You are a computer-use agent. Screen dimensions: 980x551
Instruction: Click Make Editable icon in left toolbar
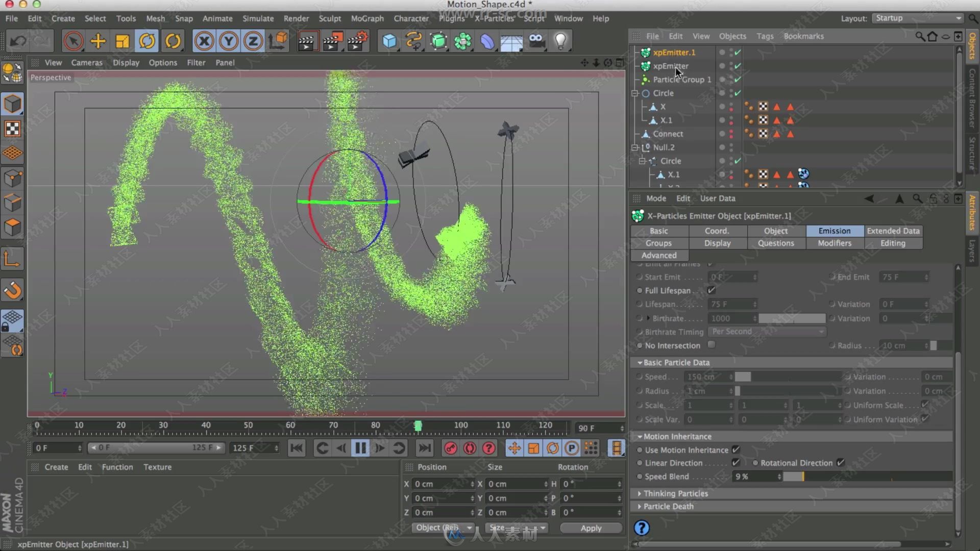click(x=13, y=74)
